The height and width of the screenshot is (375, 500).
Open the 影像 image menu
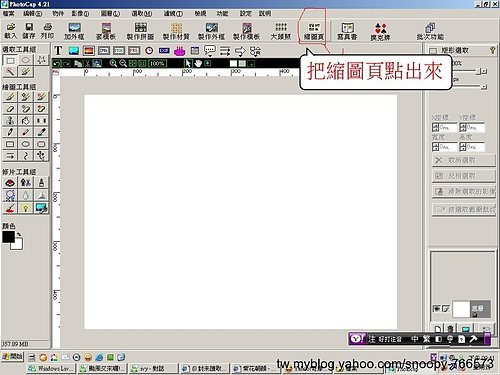pos(80,14)
